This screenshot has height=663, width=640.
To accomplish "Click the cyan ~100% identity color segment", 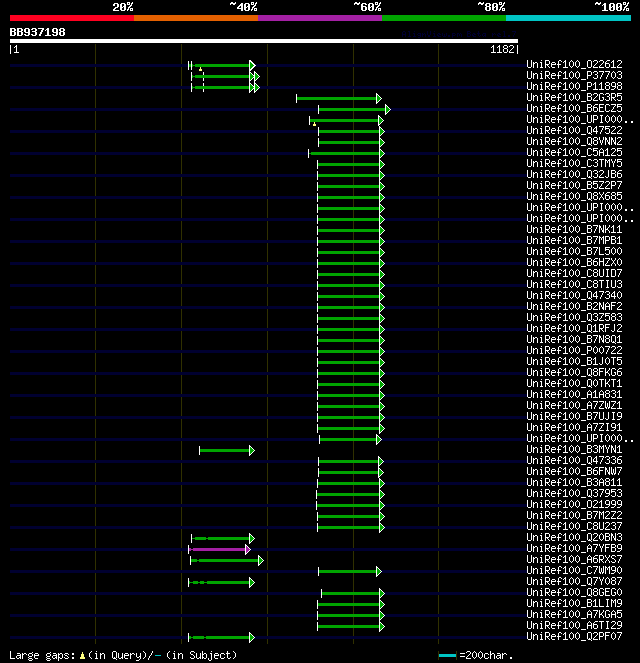I will (x=568, y=18).
